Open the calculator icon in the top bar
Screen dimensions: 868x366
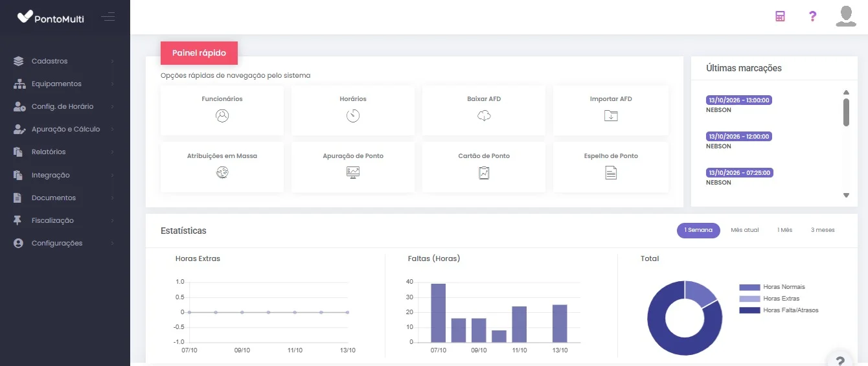[x=780, y=16]
